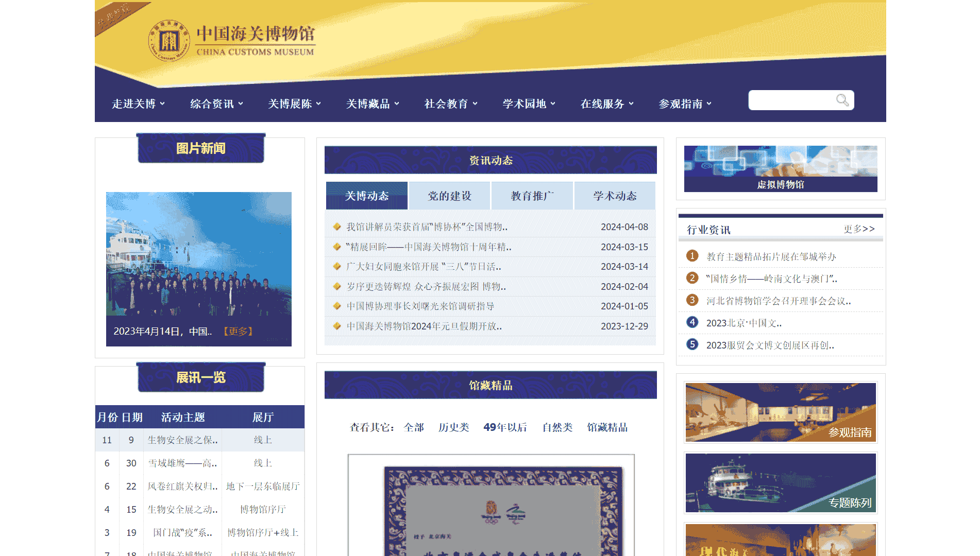The image size is (980, 556).
Task: Open 2023北京·中国文.. article
Action: coord(744,323)
